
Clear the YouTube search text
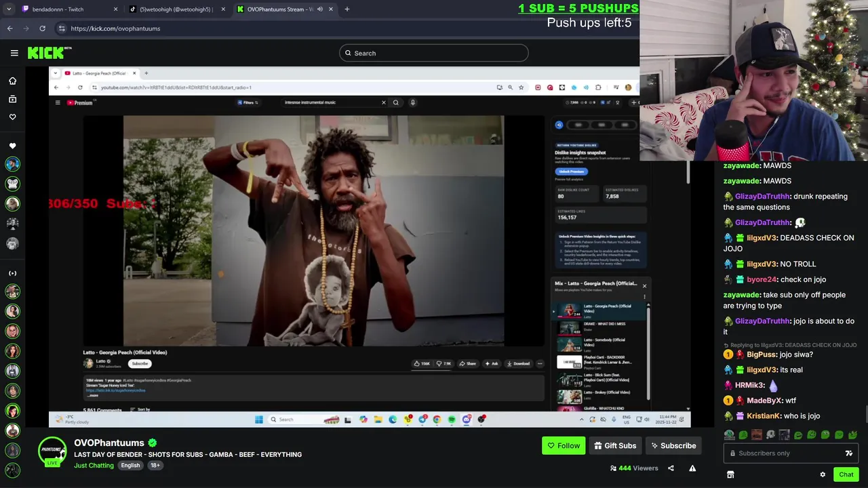383,102
